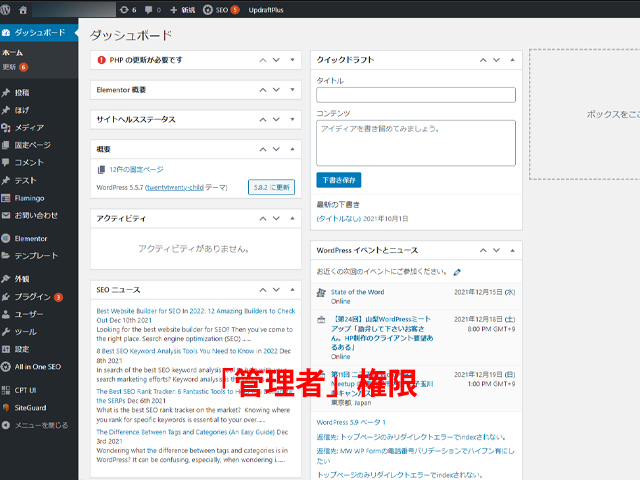Open the テスト post type icon
Viewport: 640px width, 480px height.
[6, 180]
